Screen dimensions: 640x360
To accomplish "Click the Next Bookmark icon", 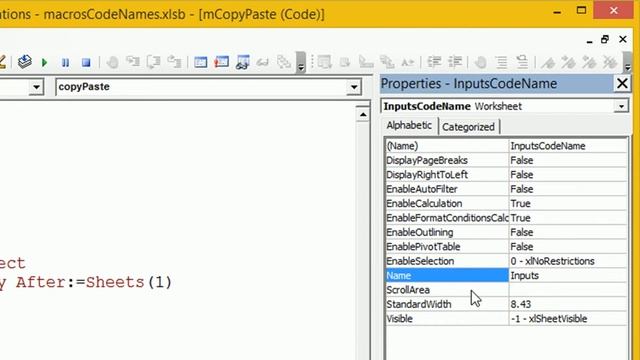I will pyautogui.click(x=569, y=62).
